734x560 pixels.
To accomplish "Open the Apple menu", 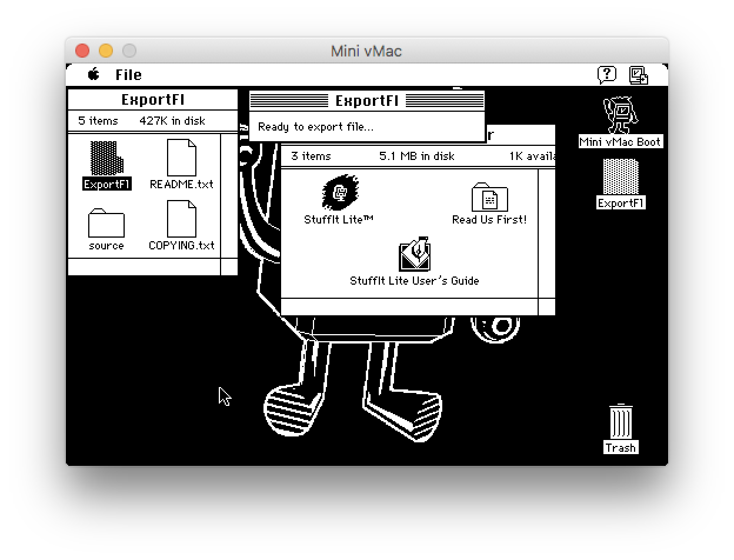I will click(x=94, y=74).
